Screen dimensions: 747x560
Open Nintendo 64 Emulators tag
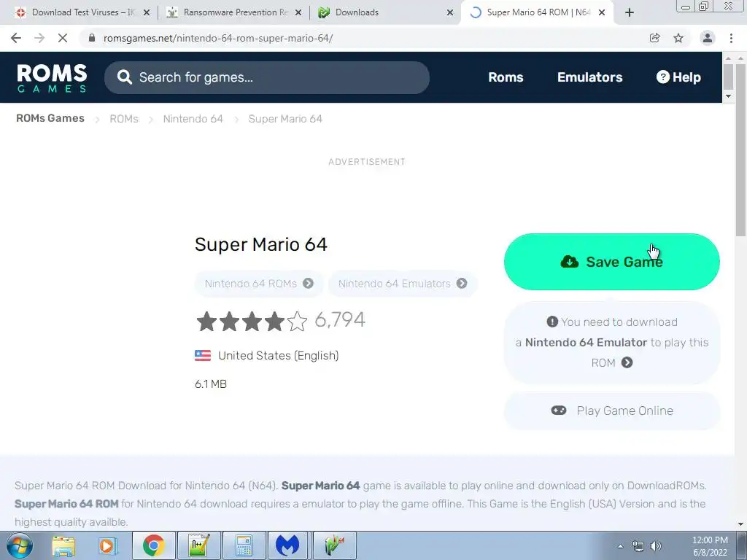[x=403, y=284]
